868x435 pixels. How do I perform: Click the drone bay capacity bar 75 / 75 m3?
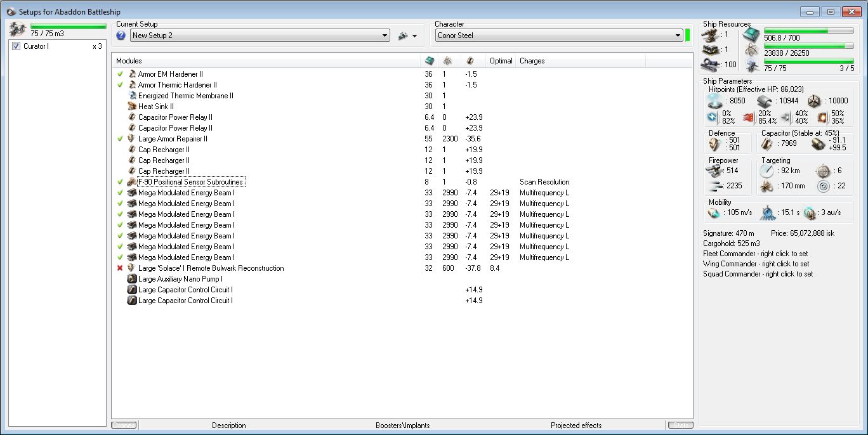click(x=68, y=26)
